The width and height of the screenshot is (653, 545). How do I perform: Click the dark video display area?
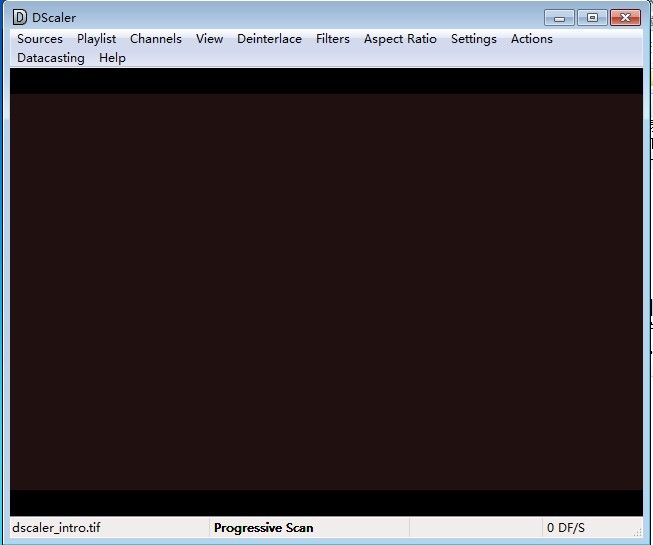[x=326, y=290]
